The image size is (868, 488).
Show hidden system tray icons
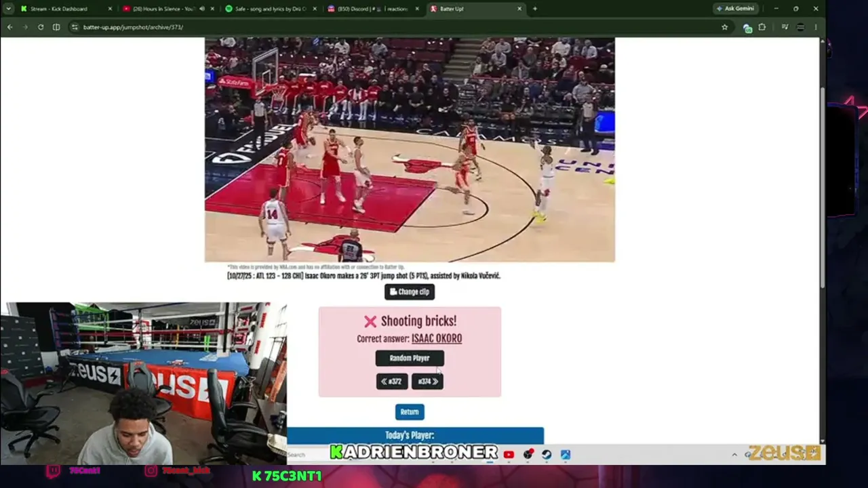click(734, 454)
